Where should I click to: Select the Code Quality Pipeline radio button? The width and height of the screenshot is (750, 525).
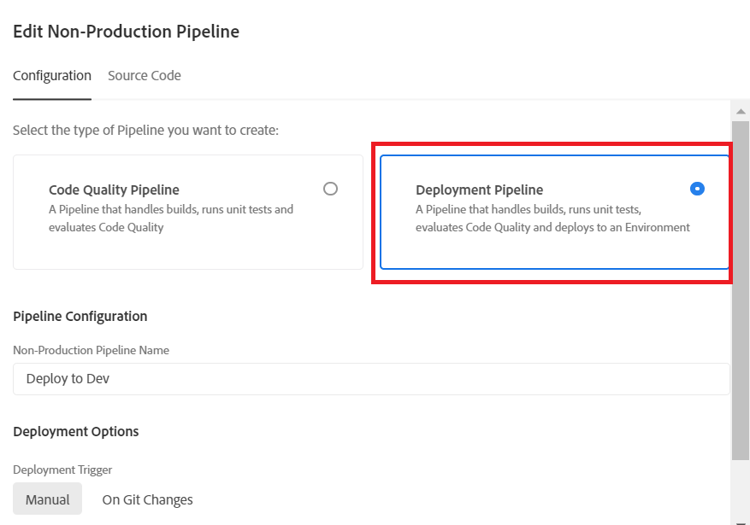click(x=330, y=188)
